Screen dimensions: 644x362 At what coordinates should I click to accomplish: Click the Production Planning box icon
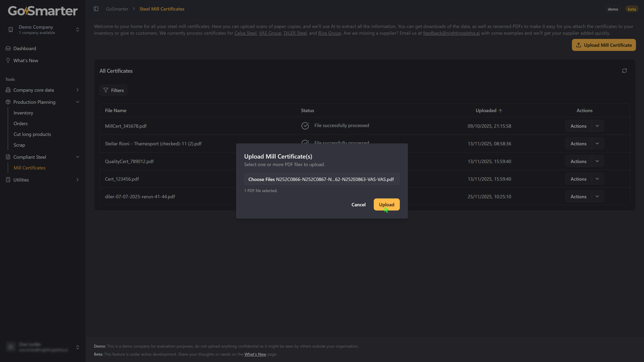(x=8, y=102)
